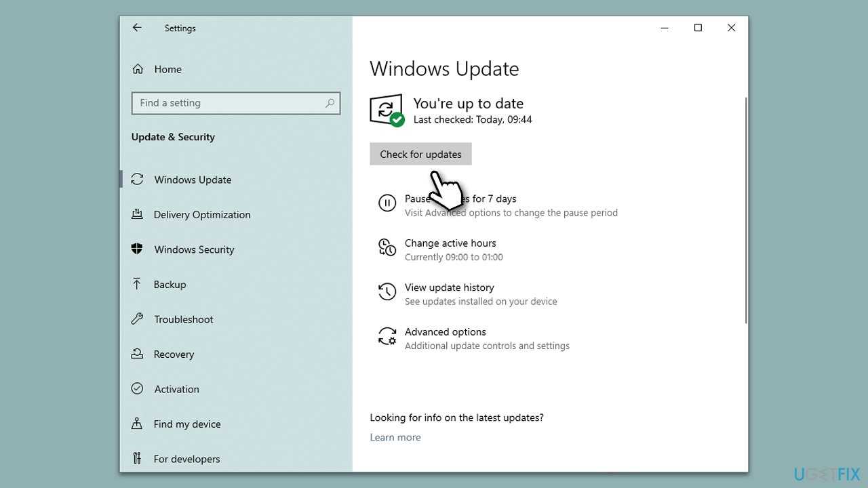
Task: Click the Change active hours clock icon
Action: 387,247
